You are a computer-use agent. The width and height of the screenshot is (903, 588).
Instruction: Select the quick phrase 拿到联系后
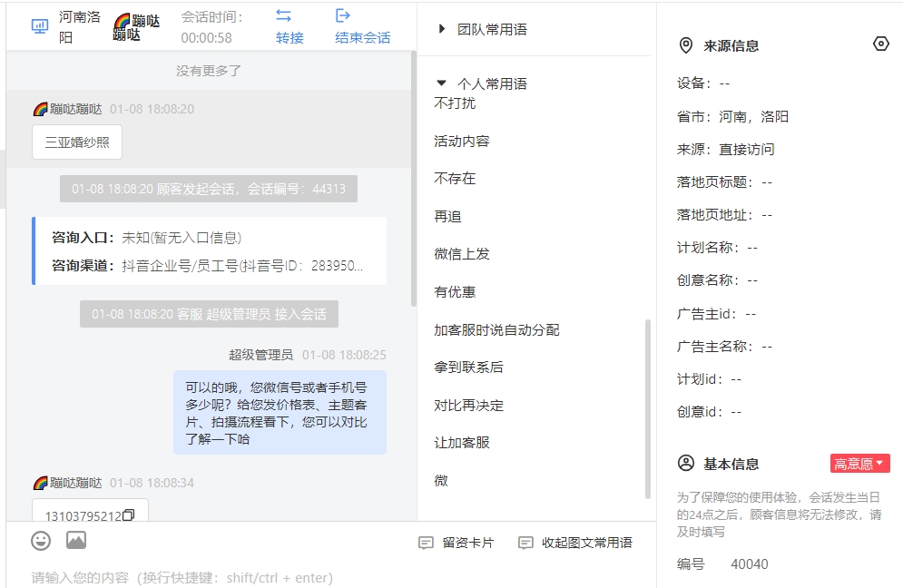pyautogui.click(x=469, y=367)
